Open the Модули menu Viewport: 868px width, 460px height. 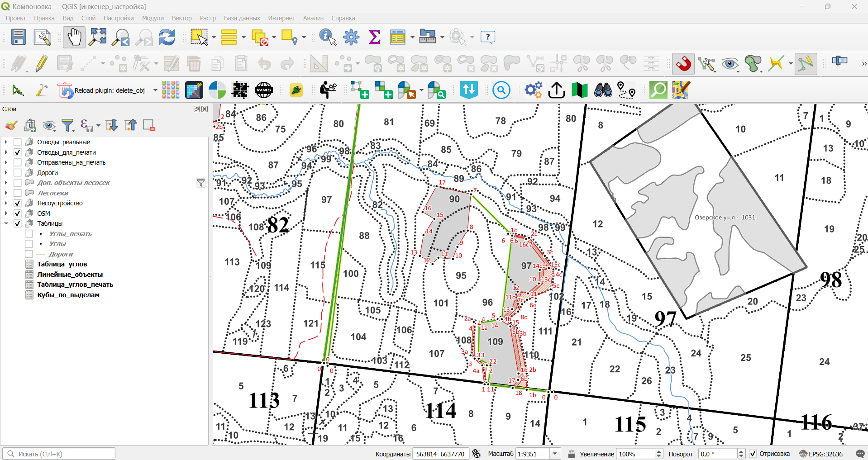[153, 18]
